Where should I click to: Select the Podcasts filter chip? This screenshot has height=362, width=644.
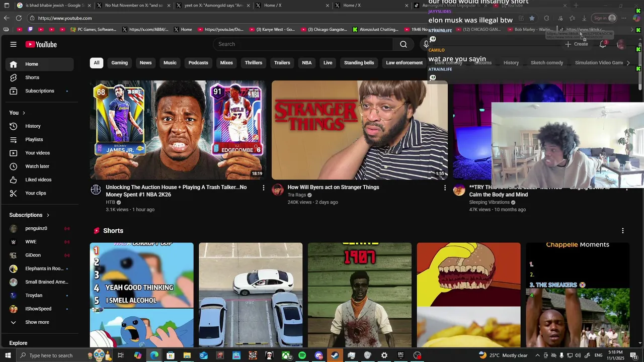tap(198, 63)
